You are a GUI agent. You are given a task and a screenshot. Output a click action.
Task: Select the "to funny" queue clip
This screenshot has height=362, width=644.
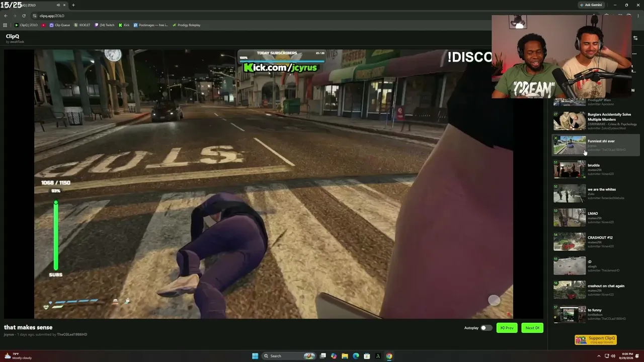(x=596, y=314)
